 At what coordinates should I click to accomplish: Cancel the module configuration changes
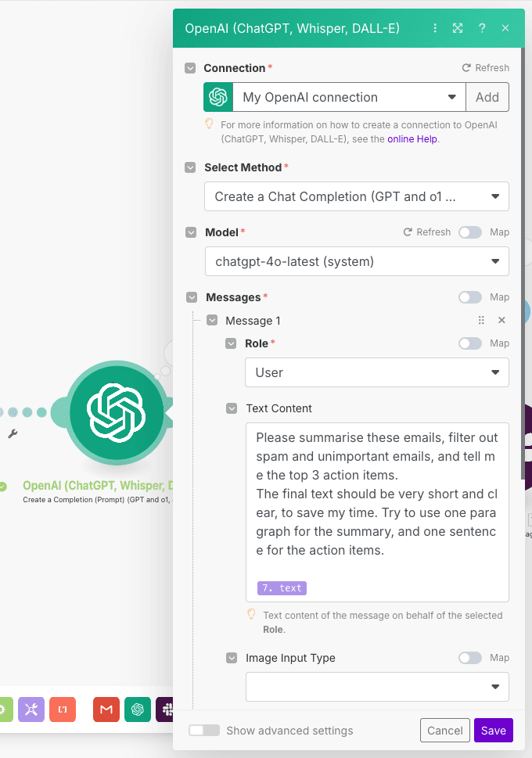(x=444, y=730)
